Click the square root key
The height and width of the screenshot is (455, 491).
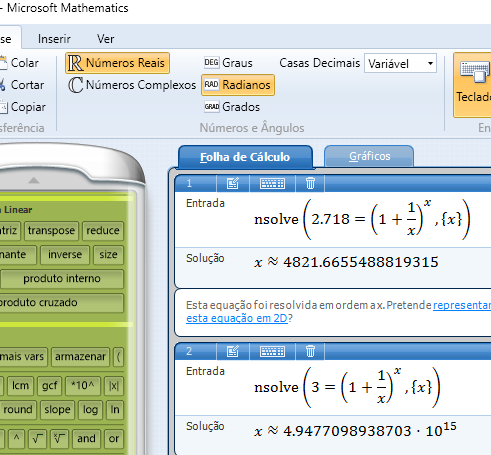coord(37,438)
